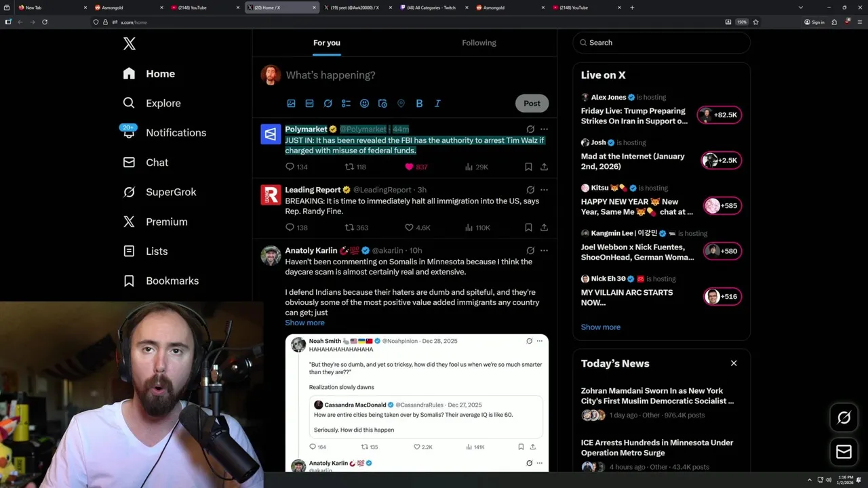The width and height of the screenshot is (868, 488).
Task: Open more options on Anatoly Karlin post
Action: click(544, 250)
